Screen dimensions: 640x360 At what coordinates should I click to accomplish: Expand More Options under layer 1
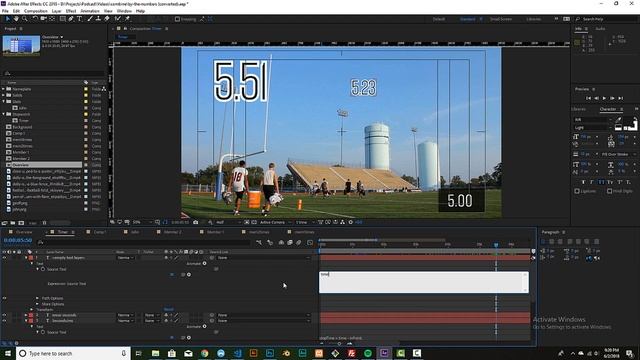tap(38, 304)
